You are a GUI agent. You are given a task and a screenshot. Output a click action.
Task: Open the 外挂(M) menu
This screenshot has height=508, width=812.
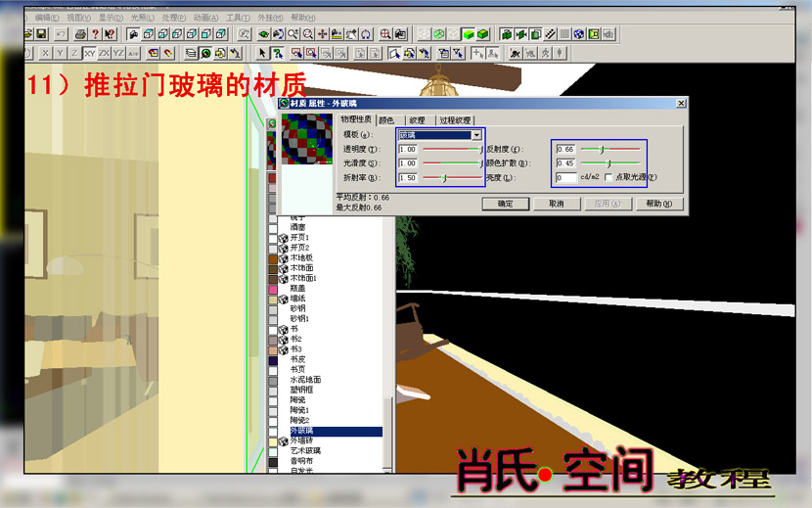click(270, 18)
